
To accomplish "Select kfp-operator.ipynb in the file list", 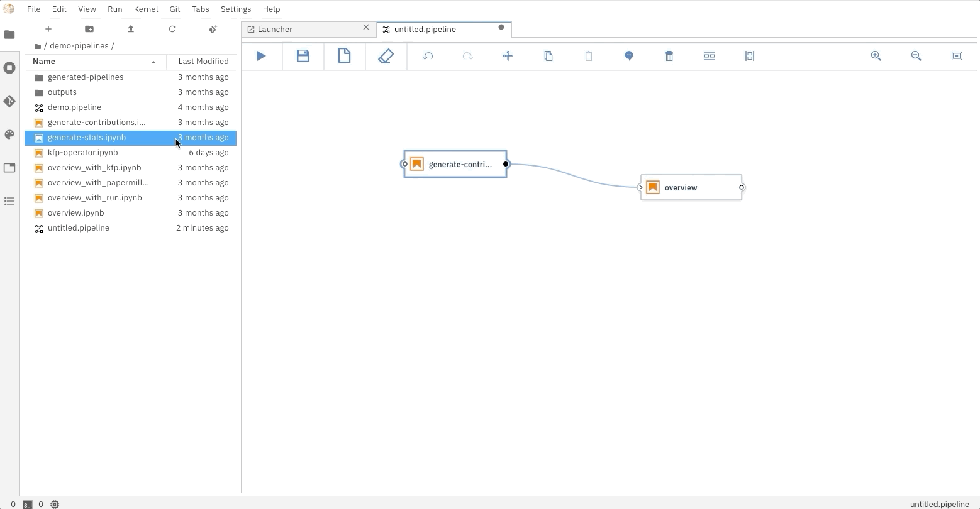I will 131,153.
